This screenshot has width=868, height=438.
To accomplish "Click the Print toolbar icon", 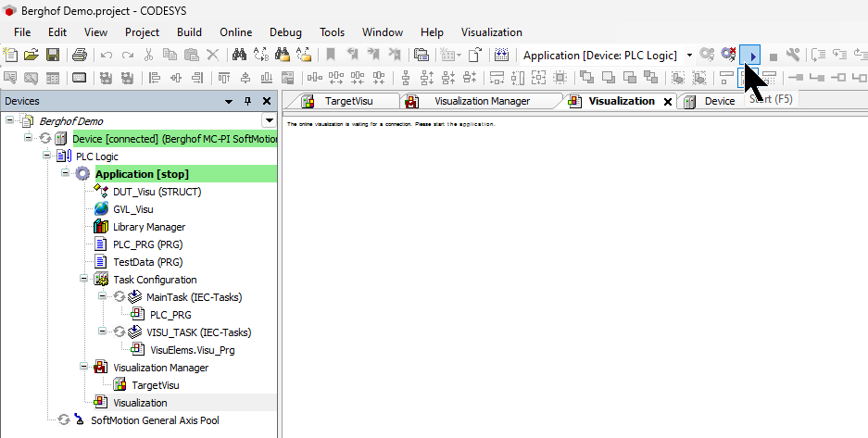I will [x=80, y=55].
